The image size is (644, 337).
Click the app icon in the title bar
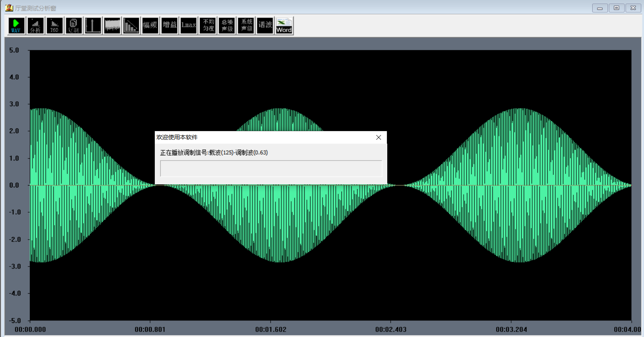9,8
